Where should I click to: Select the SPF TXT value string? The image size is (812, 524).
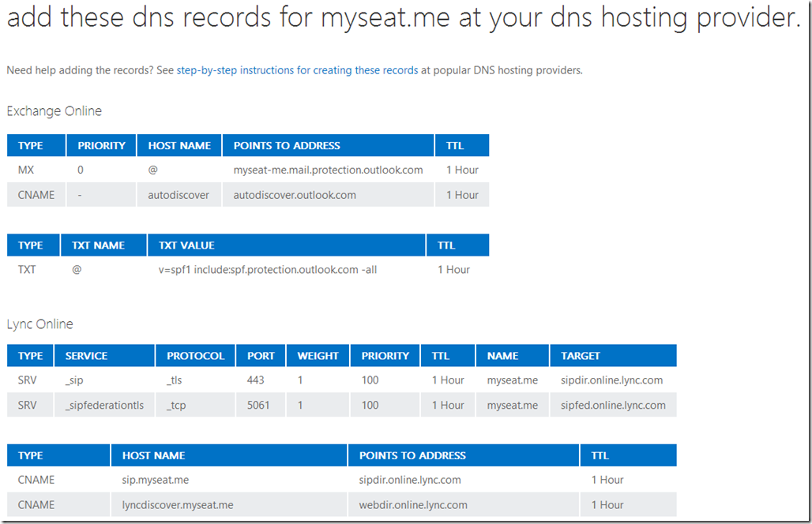[x=268, y=270]
